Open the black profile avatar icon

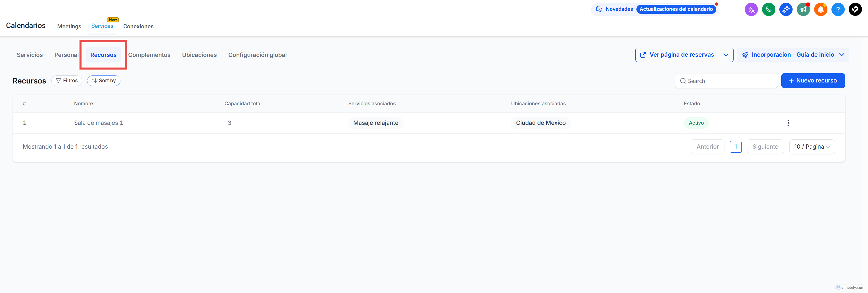click(855, 10)
